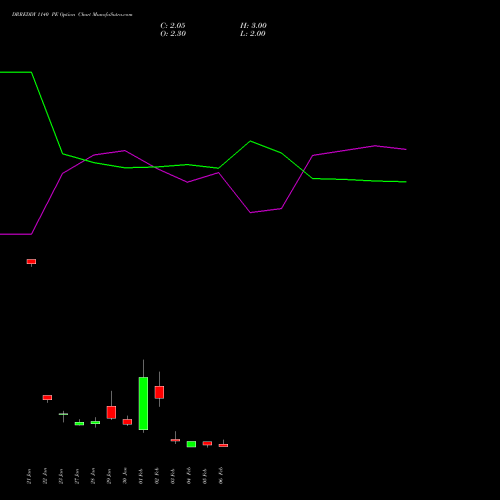This screenshot has width=500, height=500.
Task: Select the 28 Jan date label
Action: pyautogui.click(x=93, y=476)
